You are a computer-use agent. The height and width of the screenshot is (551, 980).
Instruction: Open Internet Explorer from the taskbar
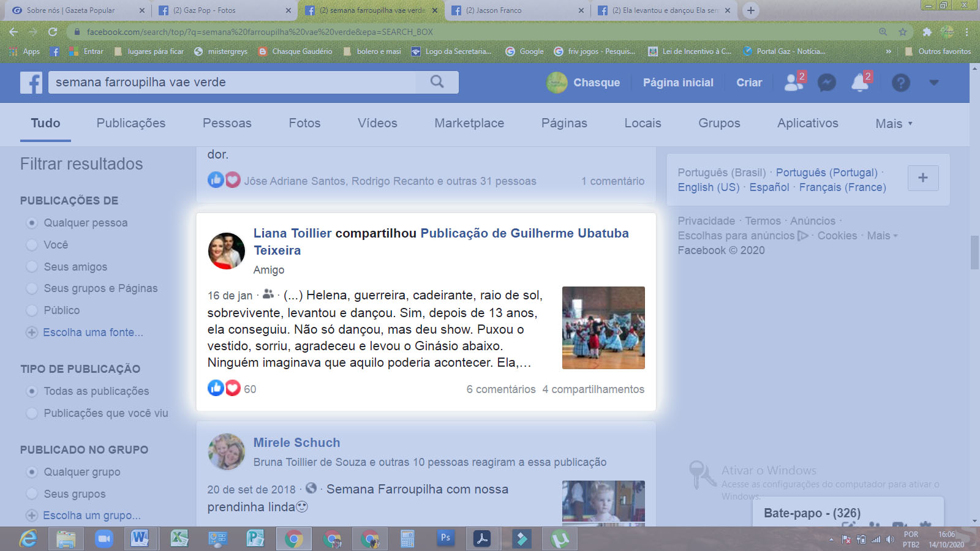(x=28, y=539)
